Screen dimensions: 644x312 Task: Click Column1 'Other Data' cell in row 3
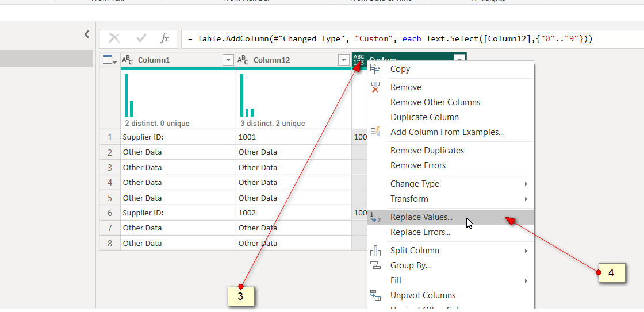click(178, 168)
